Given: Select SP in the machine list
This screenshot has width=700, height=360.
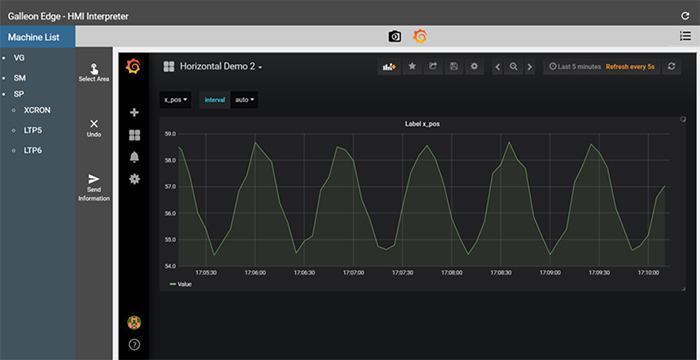Looking at the screenshot, I should 19,94.
